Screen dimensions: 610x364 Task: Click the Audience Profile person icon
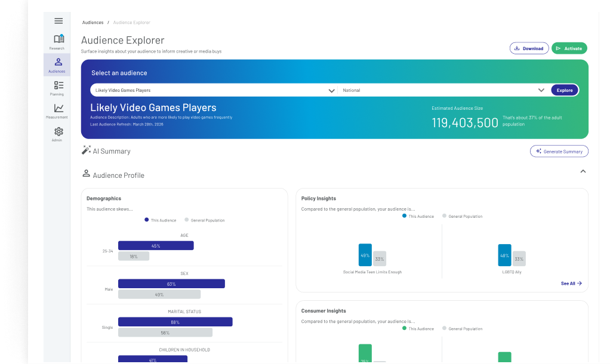coord(86,174)
